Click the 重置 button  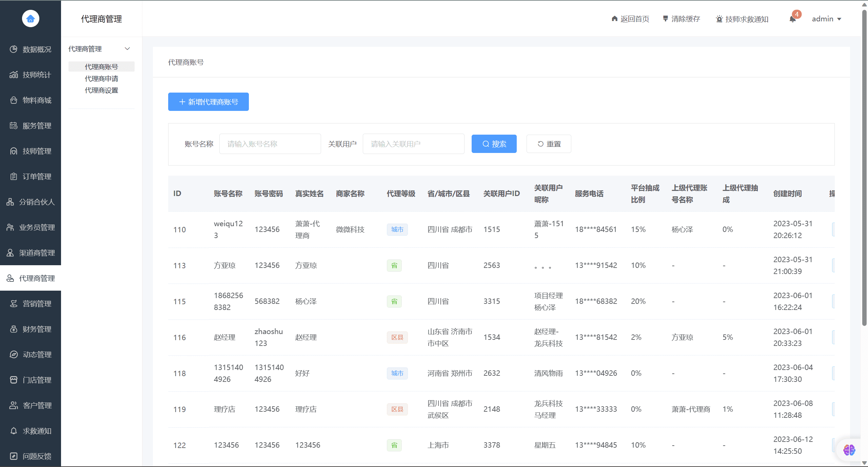pos(549,144)
